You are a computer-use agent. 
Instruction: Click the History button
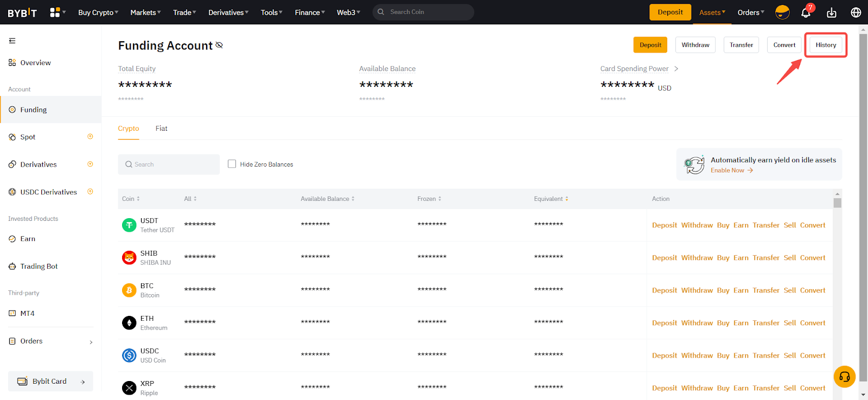[x=826, y=45]
